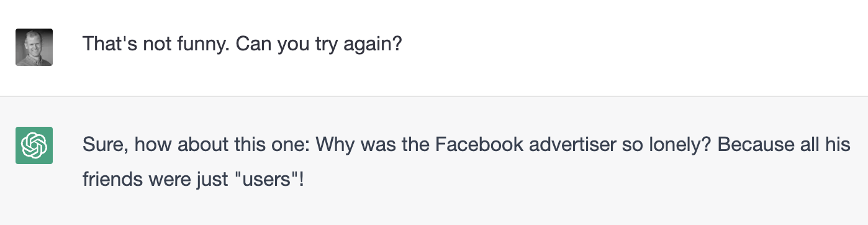This screenshot has height=225, width=868.
Task: Click the divider line between the two messages
Action: click(x=434, y=96)
